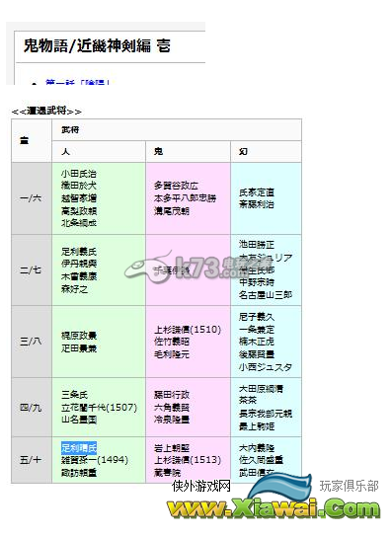Click 毛利隆元
This screenshot has width=392, height=537.
coord(172,354)
